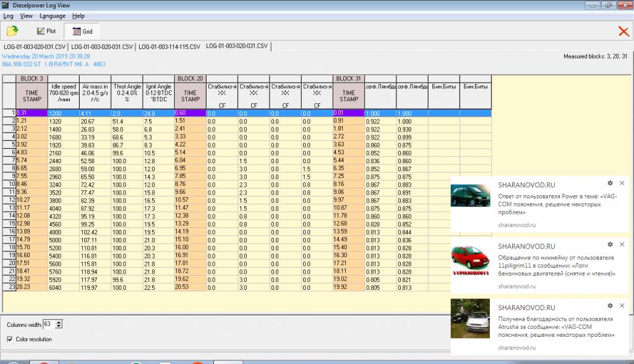634x364 pixels.
Task: Toggle the Color resolution checkbox
Action: click(x=9, y=339)
